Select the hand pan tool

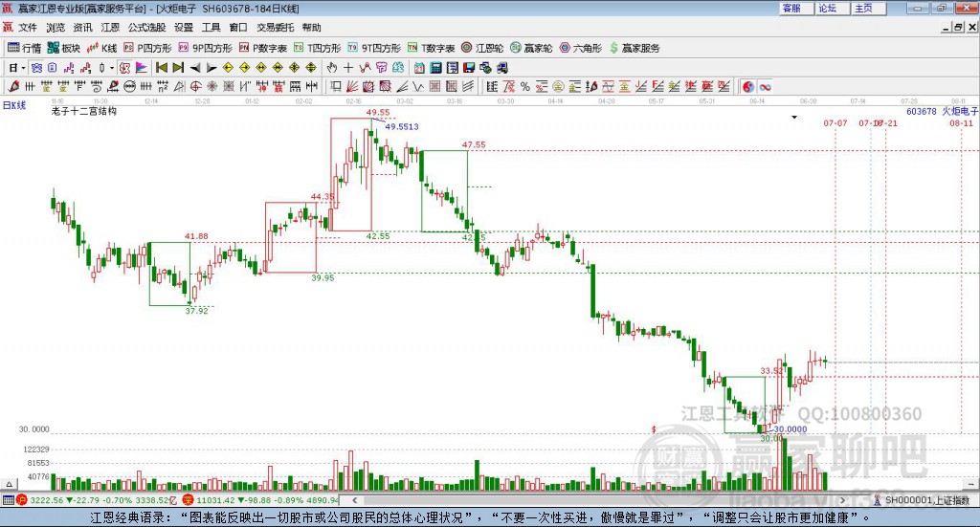tap(332, 68)
